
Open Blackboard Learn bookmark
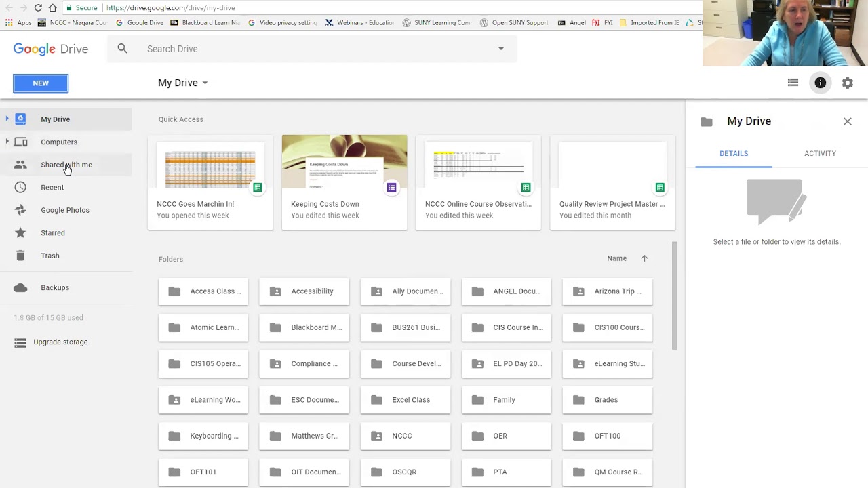[205, 22]
